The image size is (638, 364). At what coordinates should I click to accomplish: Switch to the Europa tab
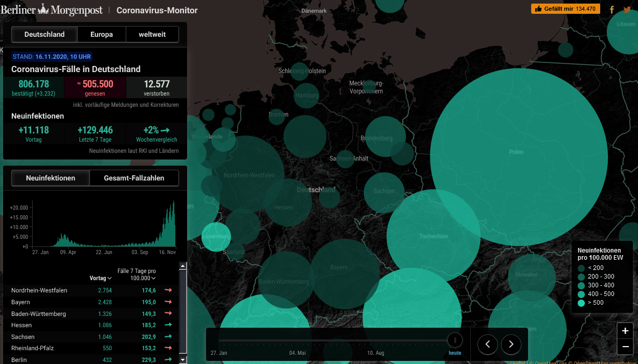coord(101,34)
